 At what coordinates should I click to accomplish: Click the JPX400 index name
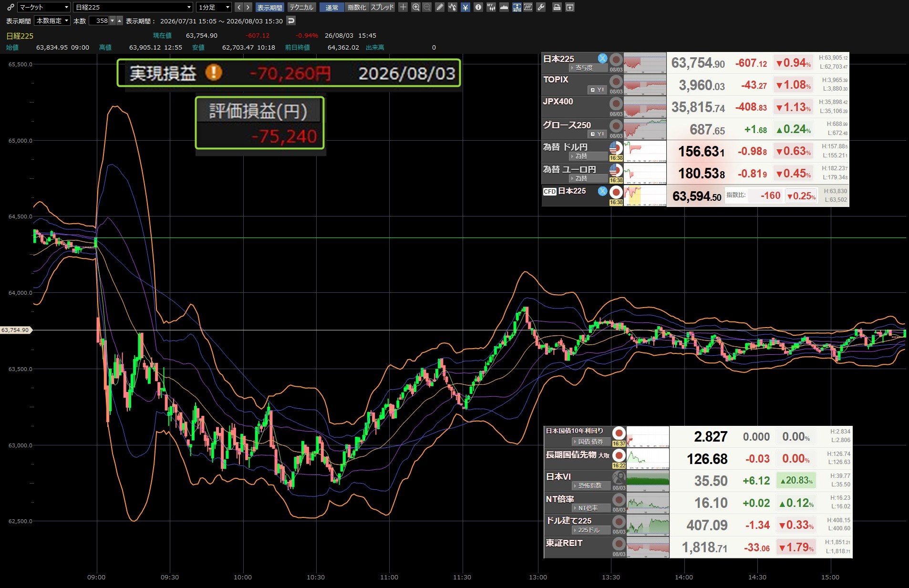click(558, 102)
